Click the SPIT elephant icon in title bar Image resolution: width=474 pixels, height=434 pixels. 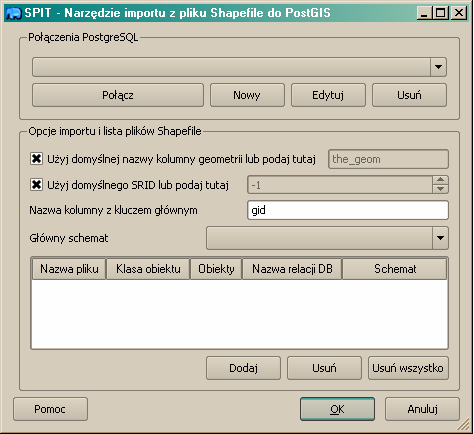pyautogui.click(x=13, y=13)
